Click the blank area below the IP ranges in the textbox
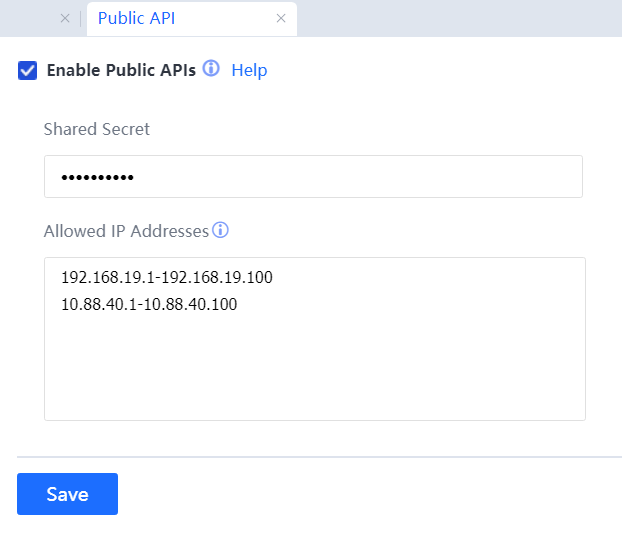Image resolution: width=622 pixels, height=534 pixels. point(314,370)
